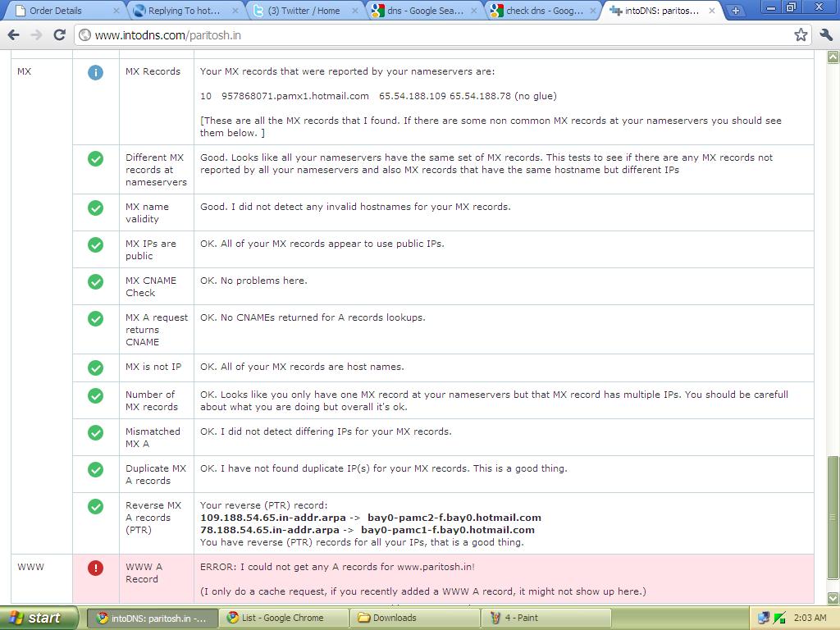Click the forward navigation arrow
840x630 pixels.
point(36,36)
